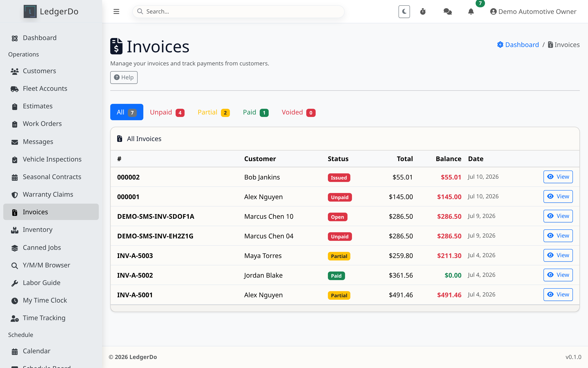Open Labor Guide in sidebar
This screenshot has width=588, height=368.
click(51, 283)
